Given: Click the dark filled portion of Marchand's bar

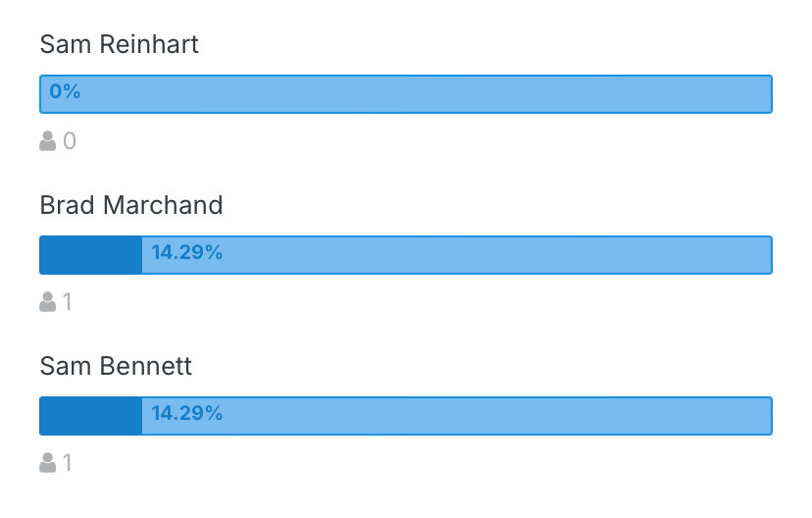Looking at the screenshot, I should (91, 255).
